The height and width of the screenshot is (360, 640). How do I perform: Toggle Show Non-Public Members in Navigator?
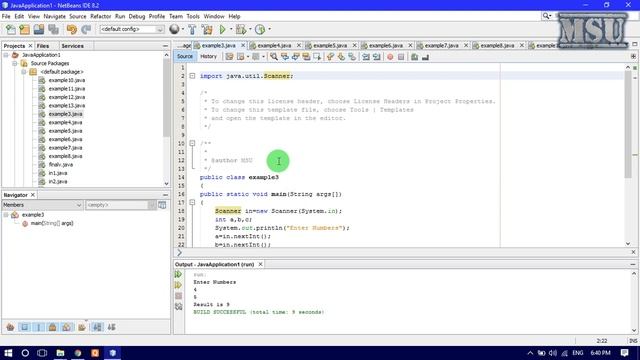53,327
